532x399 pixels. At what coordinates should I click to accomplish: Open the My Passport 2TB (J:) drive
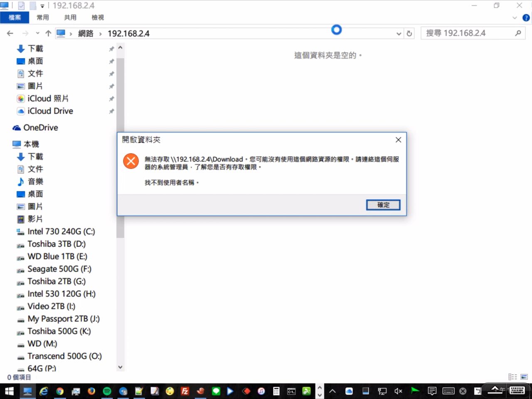64,319
